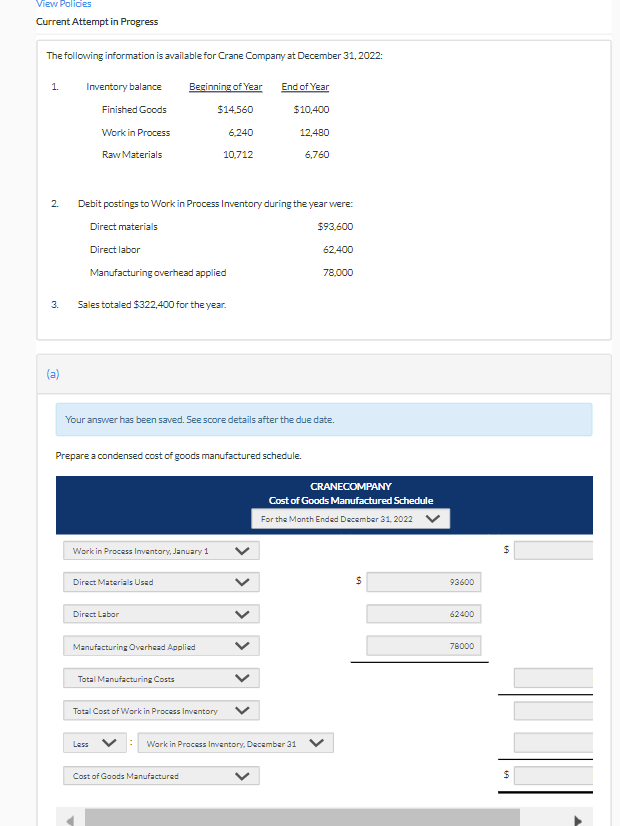Select the 62400 amount field
Viewport: 620px width, 826px height.
[424, 614]
